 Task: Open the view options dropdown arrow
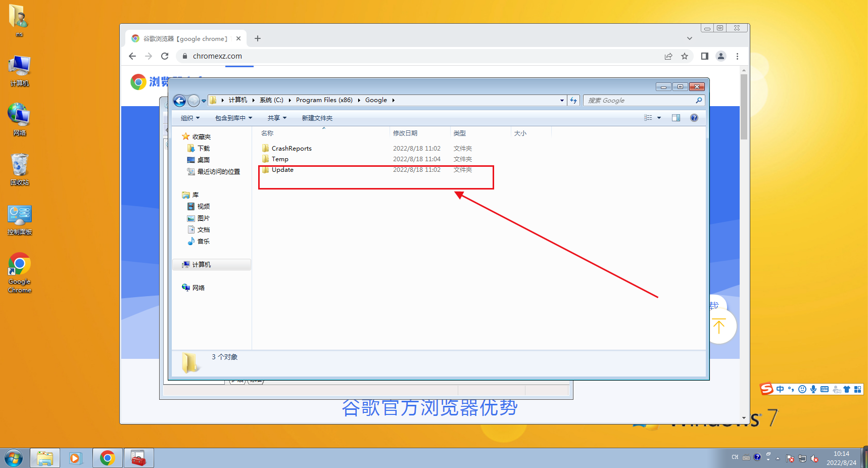coord(659,118)
